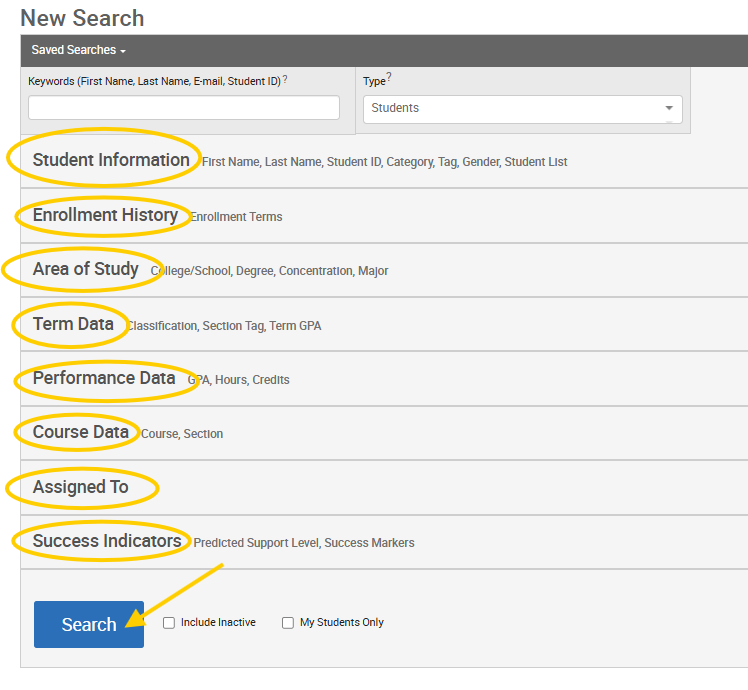Click the Keywords help question mark icon
Screen dimensions: 748x690
(285, 79)
